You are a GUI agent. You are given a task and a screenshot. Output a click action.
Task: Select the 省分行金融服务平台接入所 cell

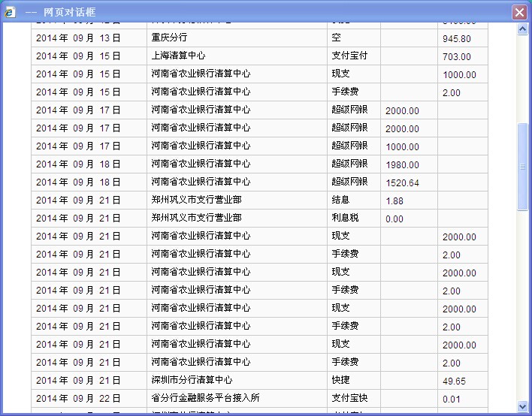tap(205, 398)
